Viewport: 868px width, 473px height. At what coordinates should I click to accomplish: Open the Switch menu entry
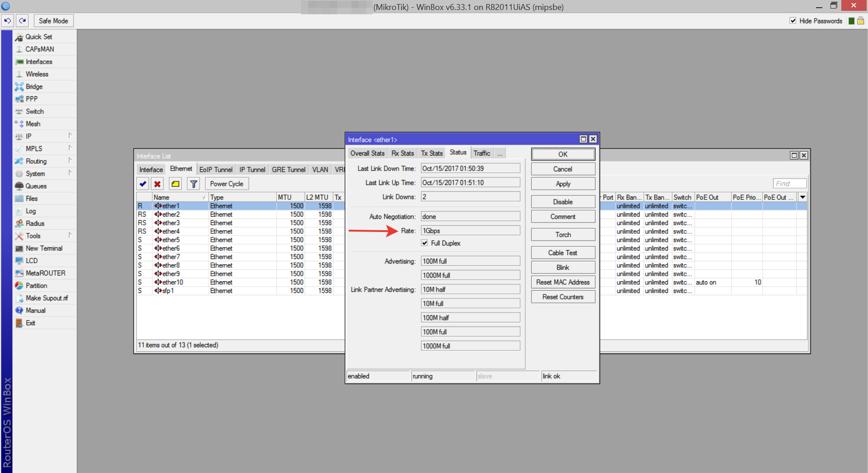tap(35, 111)
